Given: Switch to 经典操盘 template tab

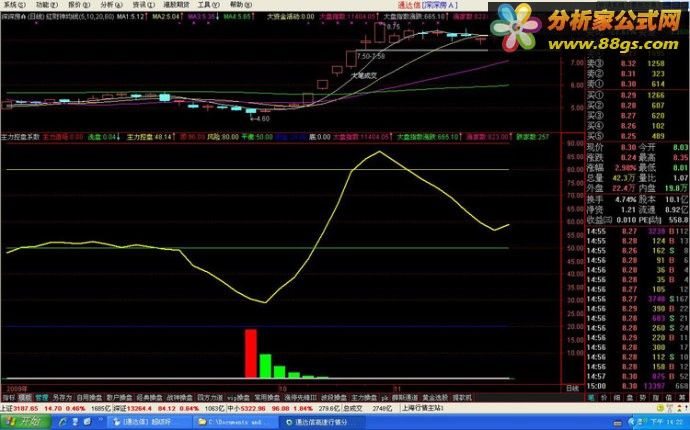Looking at the screenshot, I should click(150, 397).
